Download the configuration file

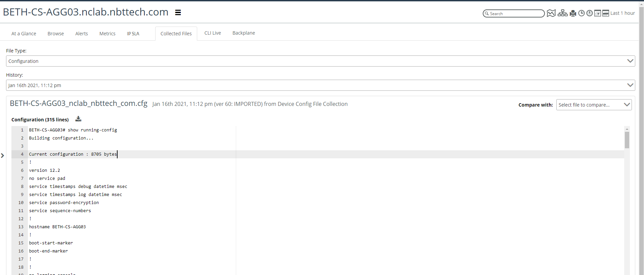click(78, 119)
